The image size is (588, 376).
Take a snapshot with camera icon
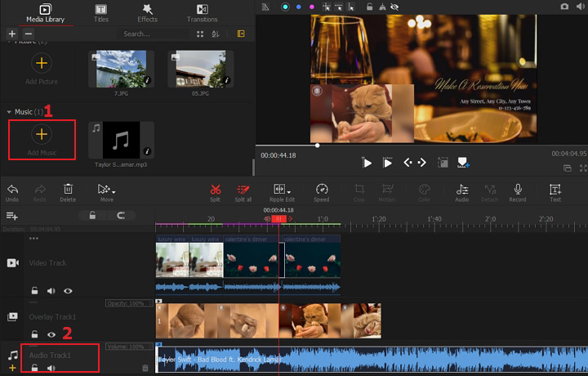564,7
